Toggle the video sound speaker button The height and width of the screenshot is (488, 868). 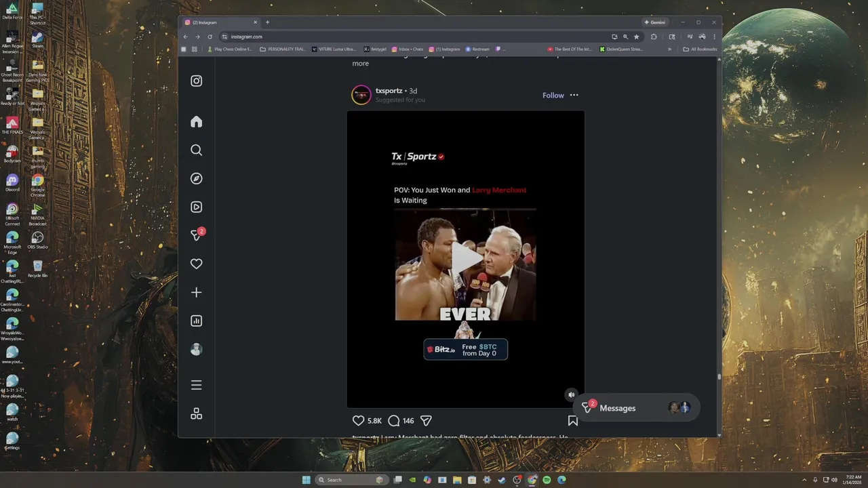coord(571,394)
